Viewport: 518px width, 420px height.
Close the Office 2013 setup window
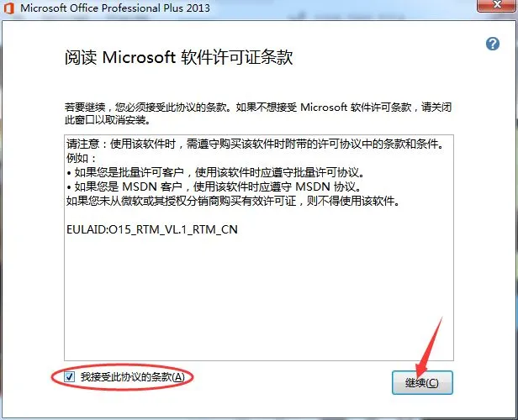pos(497,5)
